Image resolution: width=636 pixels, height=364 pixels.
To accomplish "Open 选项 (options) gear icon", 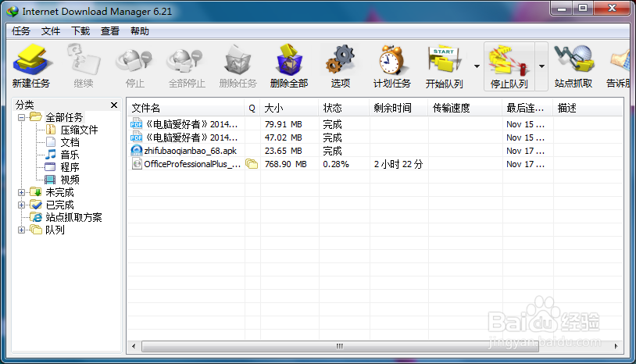I will [341, 66].
